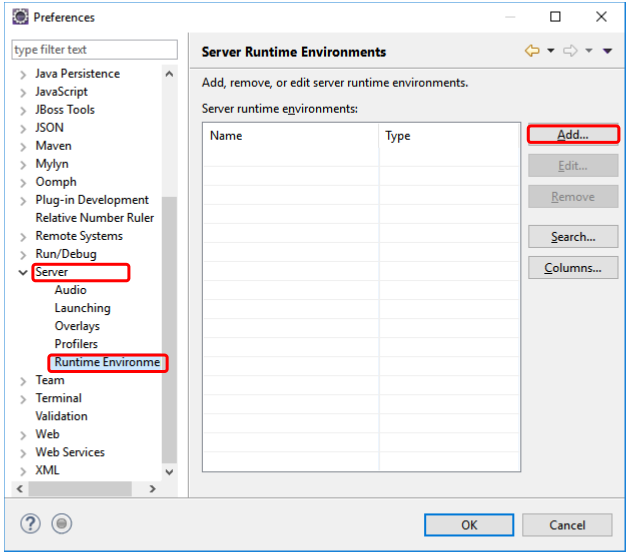Maximize the Preferences dialog
Viewport: 629px width, 555px height.
point(555,17)
